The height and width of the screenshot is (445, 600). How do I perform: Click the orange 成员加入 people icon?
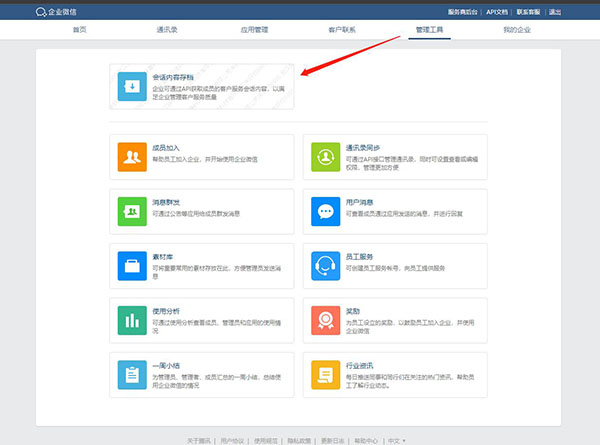(x=132, y=157)
